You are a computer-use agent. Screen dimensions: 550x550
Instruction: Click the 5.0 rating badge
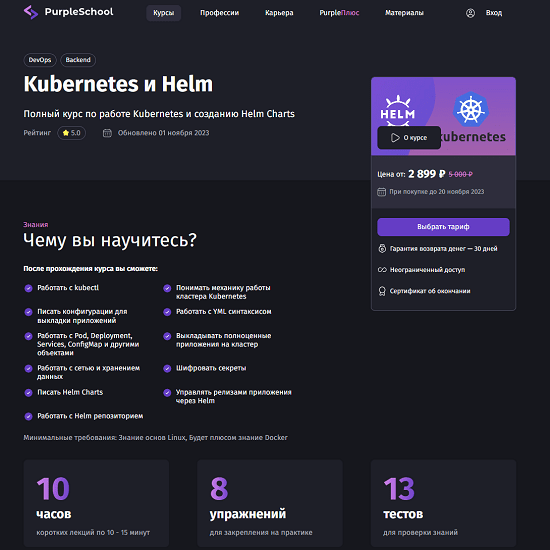pyautogui.click(x=72, y=133)
